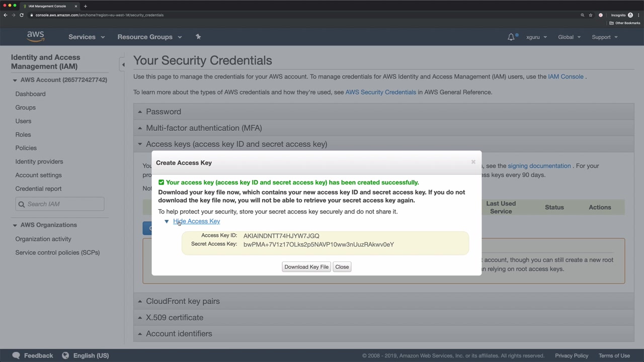Click the pin shortcuts icon in navbar

[198, 37]
